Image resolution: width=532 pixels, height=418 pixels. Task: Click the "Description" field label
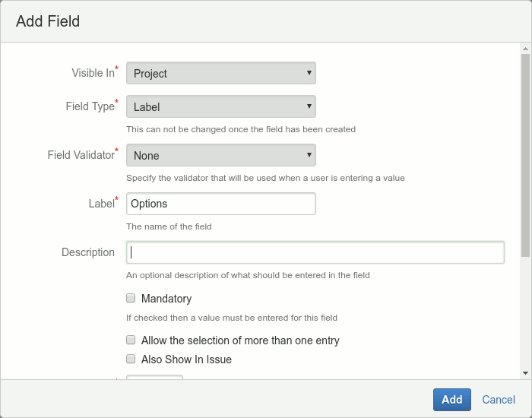(x=88, y=252)
